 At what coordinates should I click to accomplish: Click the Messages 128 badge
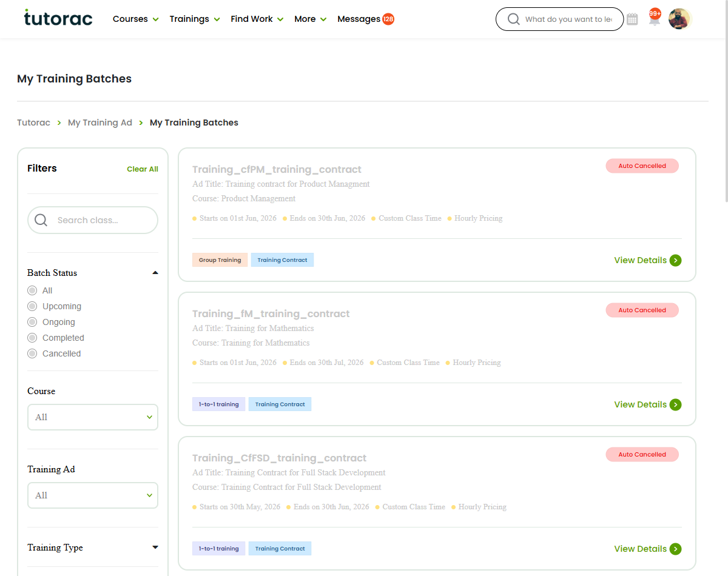388,19
